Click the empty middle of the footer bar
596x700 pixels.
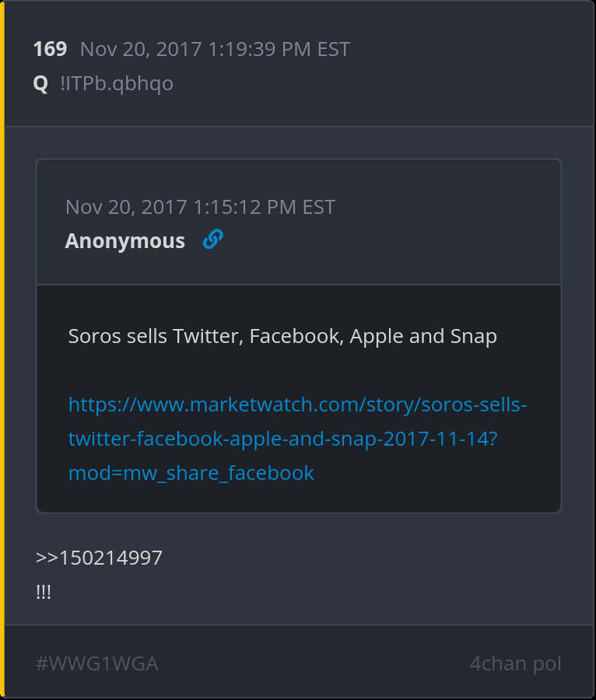coord(311,664)
